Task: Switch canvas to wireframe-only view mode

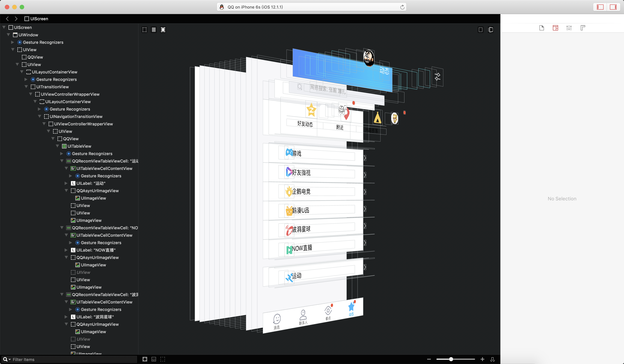Action: tap(145, 30)
